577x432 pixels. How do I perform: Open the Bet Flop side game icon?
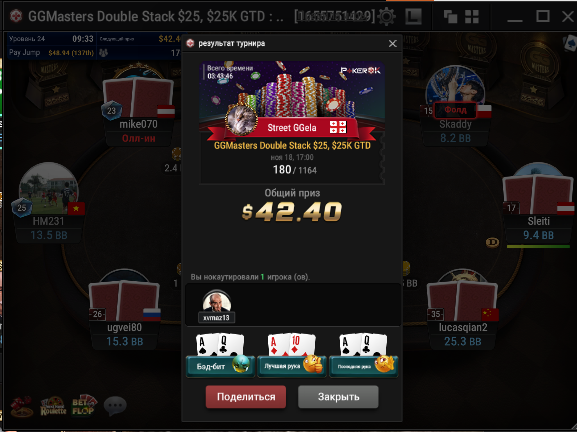pos(84,406)
